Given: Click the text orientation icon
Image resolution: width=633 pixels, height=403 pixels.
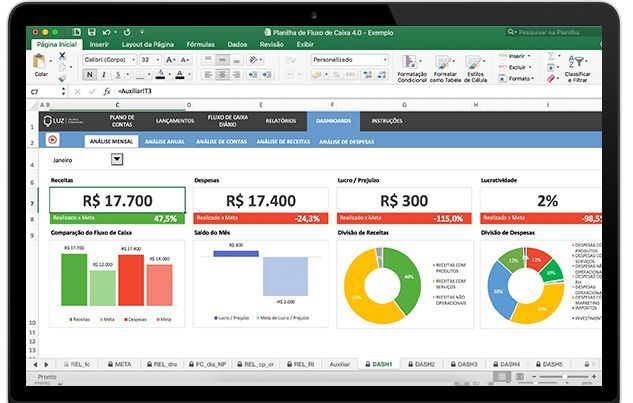Looking at the screenshot, I should pyautogui.click(x=254, y=60).
